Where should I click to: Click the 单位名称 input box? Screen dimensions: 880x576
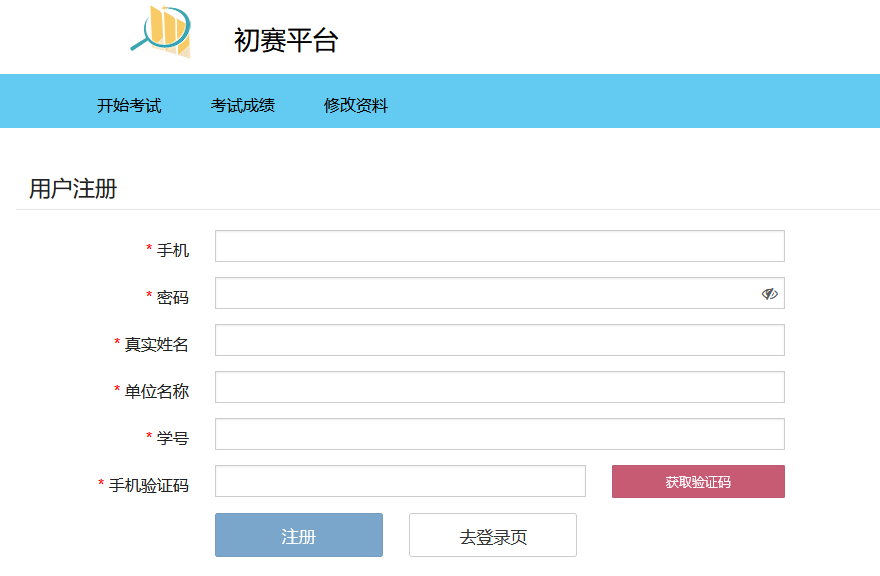[x=499, y=387]
